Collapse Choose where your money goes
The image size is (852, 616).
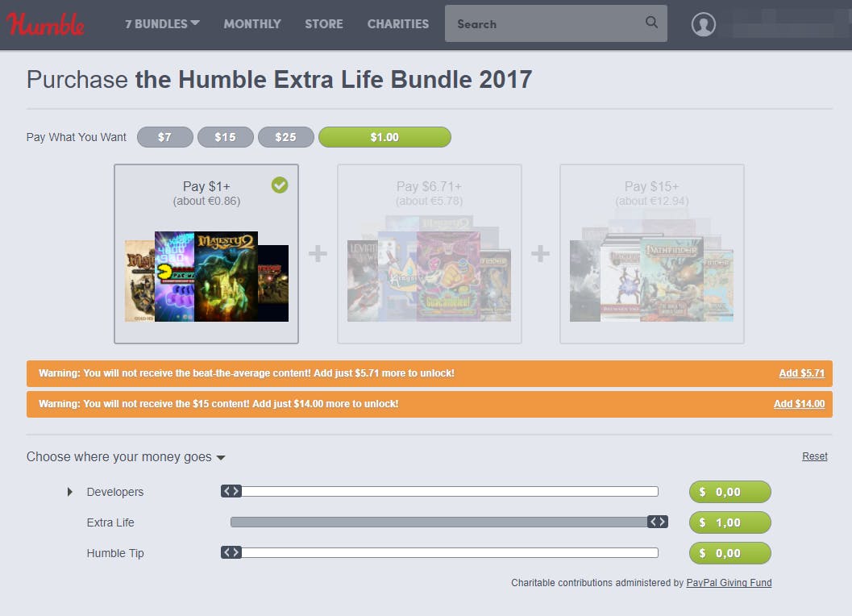pos(126,456)
